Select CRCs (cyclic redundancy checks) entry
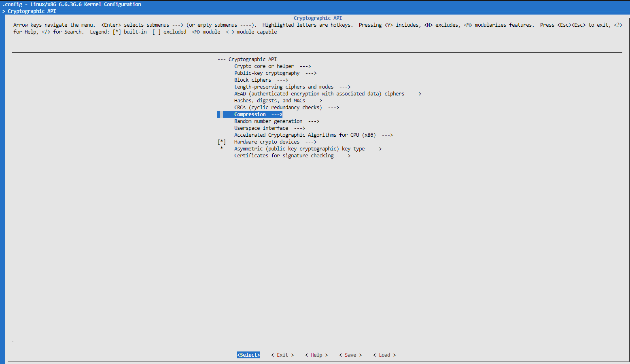630x364 pixels. coord(278,108)
